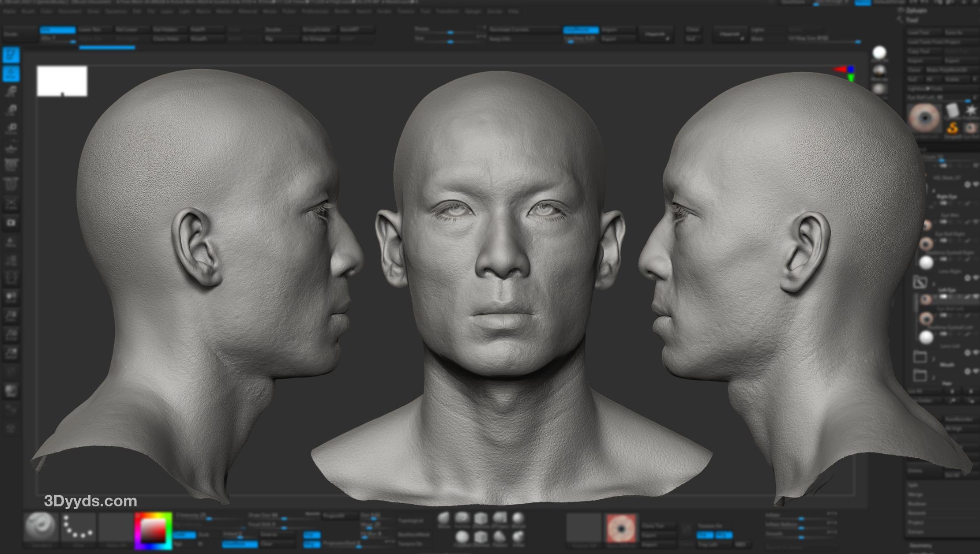The height and width of the screenshot is (554, 980).
Task: Open the Dots stroke type selector
Action: [x=78, y=527]
